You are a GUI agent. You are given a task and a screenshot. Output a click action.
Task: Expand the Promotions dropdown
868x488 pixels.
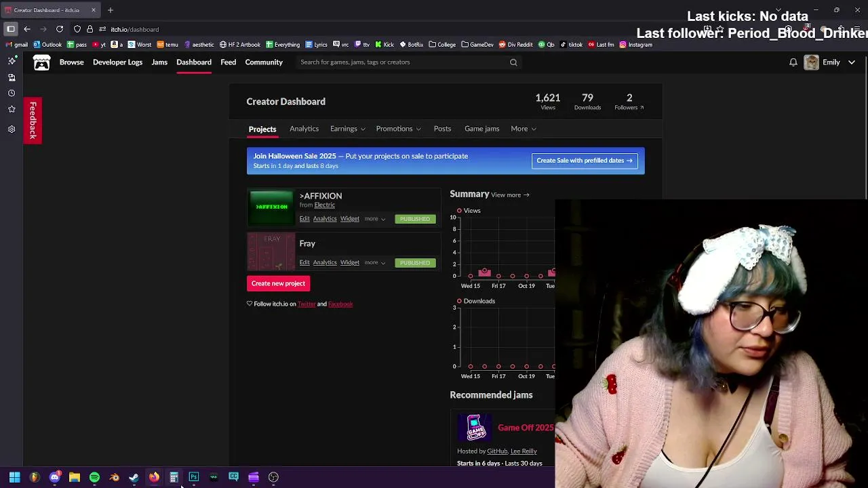coord(398,129)
